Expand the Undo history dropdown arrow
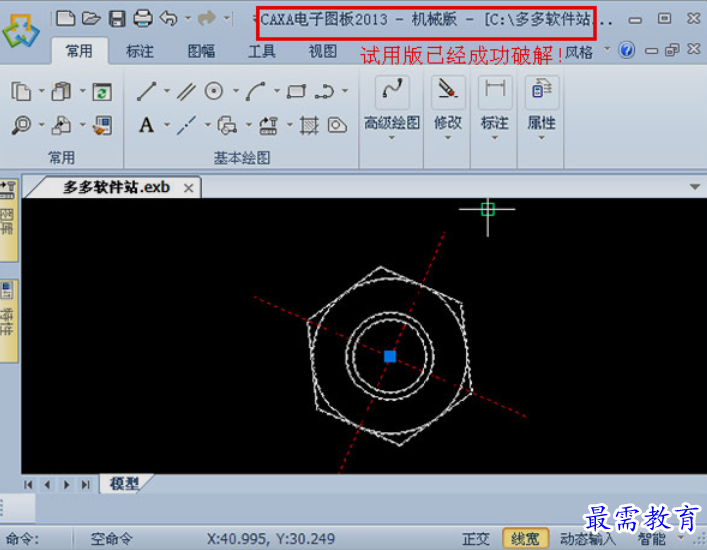Viewport: 707px width, 550px height. [188, 18]
